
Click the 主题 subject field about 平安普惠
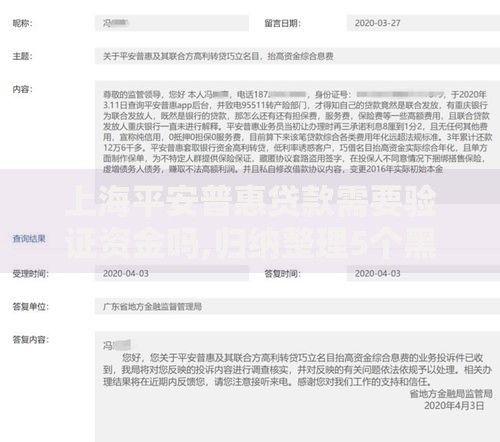297,56
